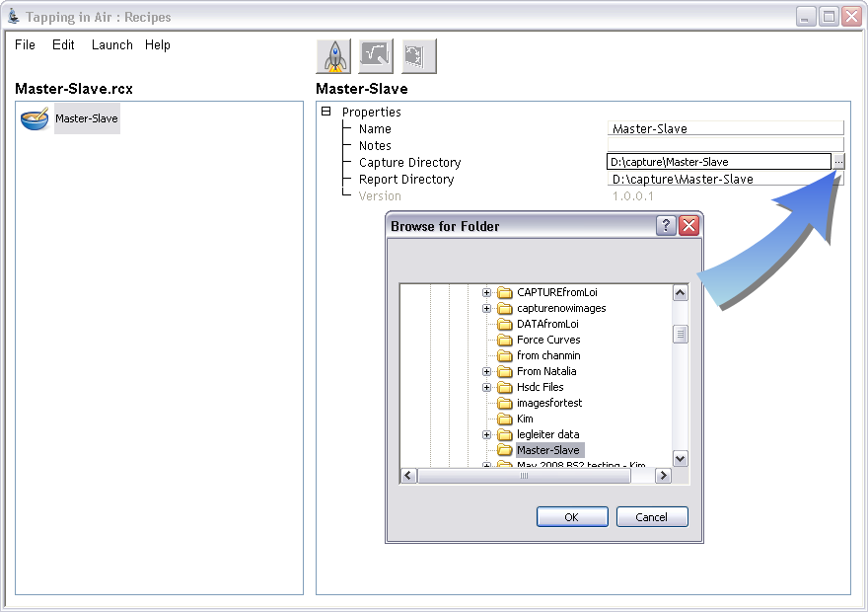
Task: Click the DATAfromLoi folder icon
Action: [x=505, y=324]
